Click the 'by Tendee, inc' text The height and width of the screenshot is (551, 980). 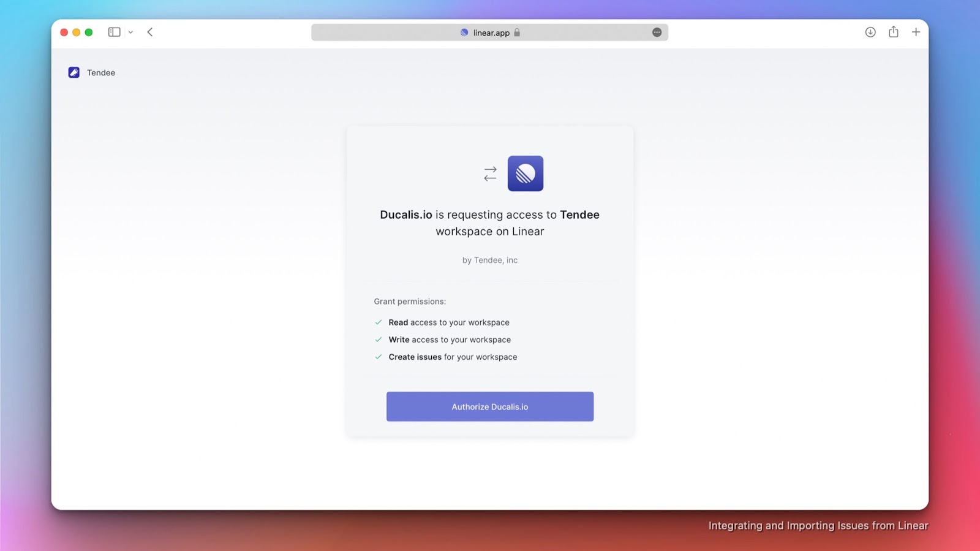pos(490,260)
